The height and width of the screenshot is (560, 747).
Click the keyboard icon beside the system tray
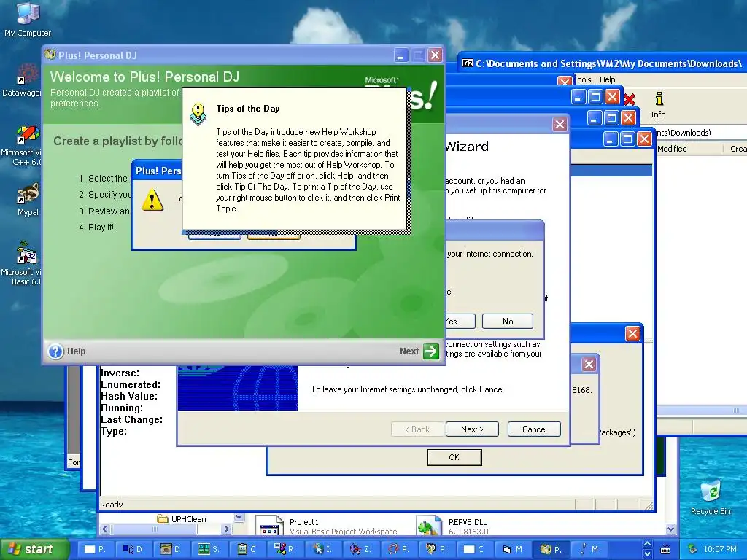coord(665,550)
